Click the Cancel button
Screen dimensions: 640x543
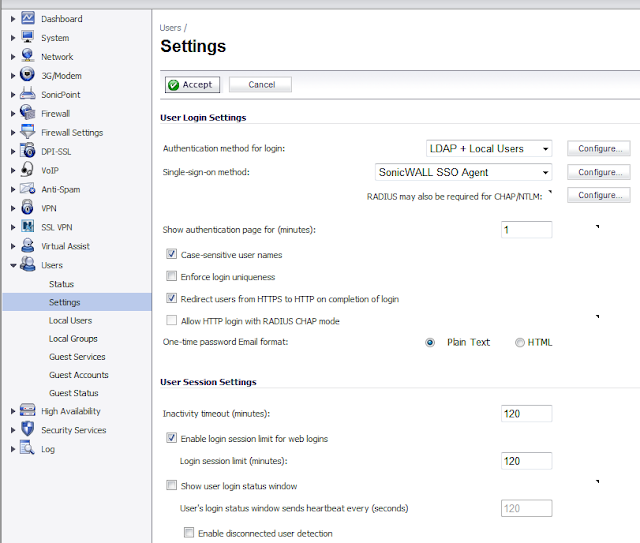(260, 85)
